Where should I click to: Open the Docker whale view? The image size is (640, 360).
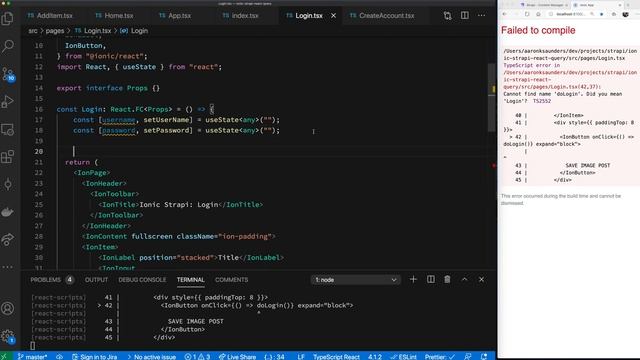[8, 211]
